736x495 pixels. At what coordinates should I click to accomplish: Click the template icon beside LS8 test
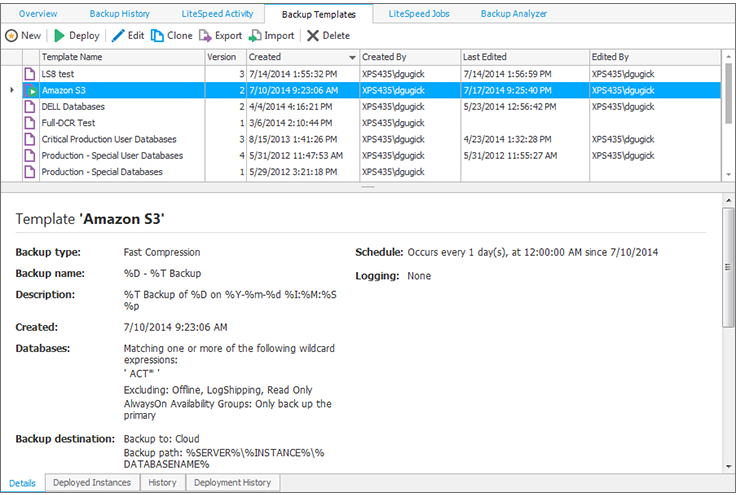point(30,74)
